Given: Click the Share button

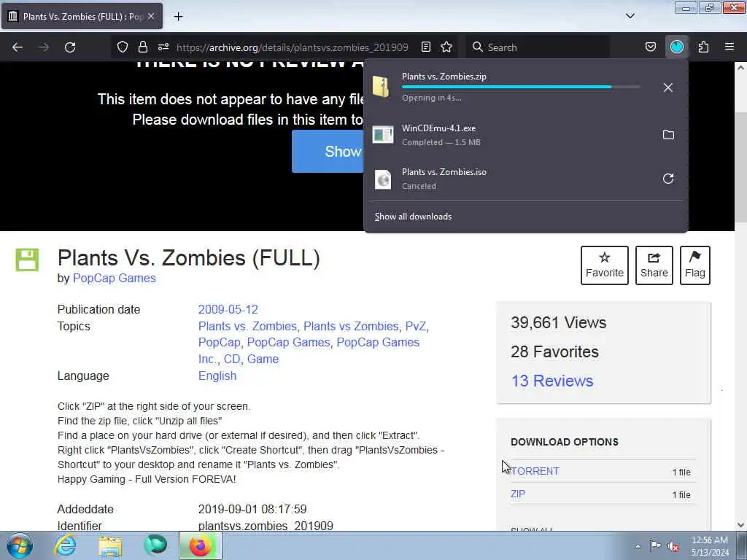Looking at the screenshot, I should point(654,265).
